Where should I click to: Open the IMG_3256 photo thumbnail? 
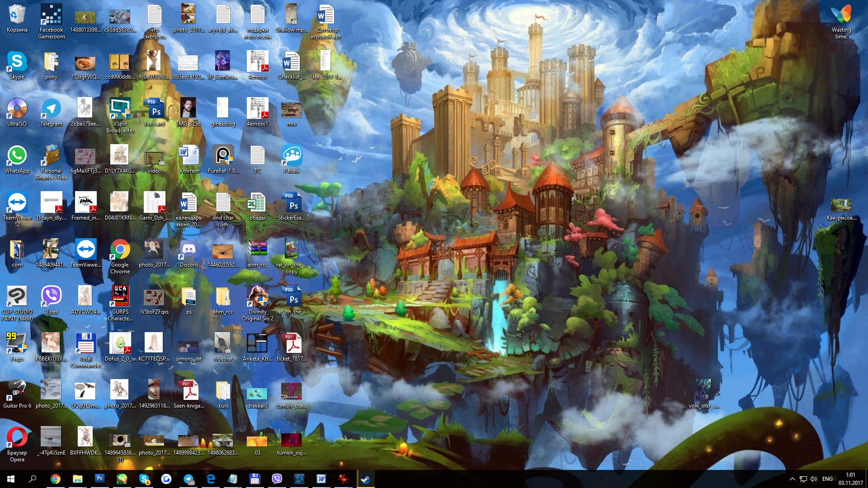(189, 113)
